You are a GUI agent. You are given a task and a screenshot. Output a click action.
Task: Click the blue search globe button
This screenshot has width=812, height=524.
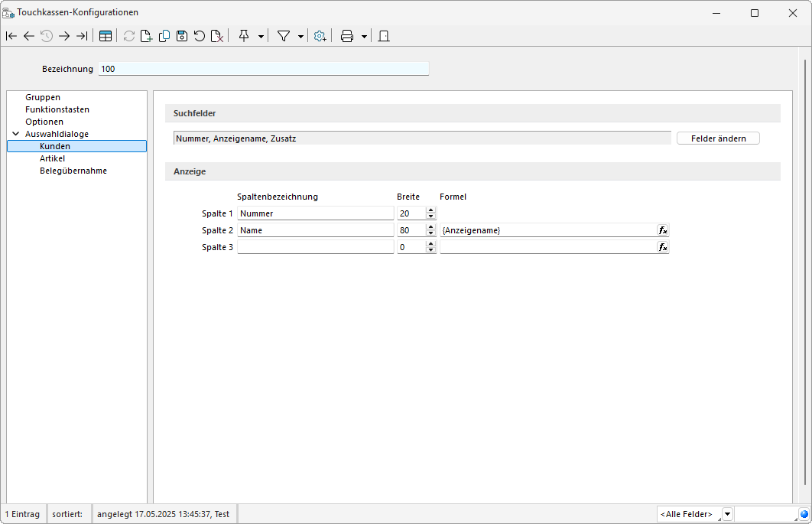804,514
